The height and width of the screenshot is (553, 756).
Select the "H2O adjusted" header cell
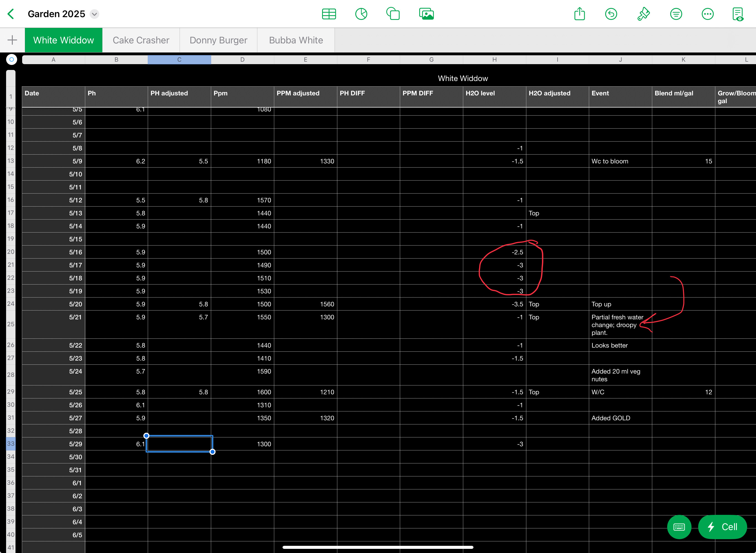[557, 97]
